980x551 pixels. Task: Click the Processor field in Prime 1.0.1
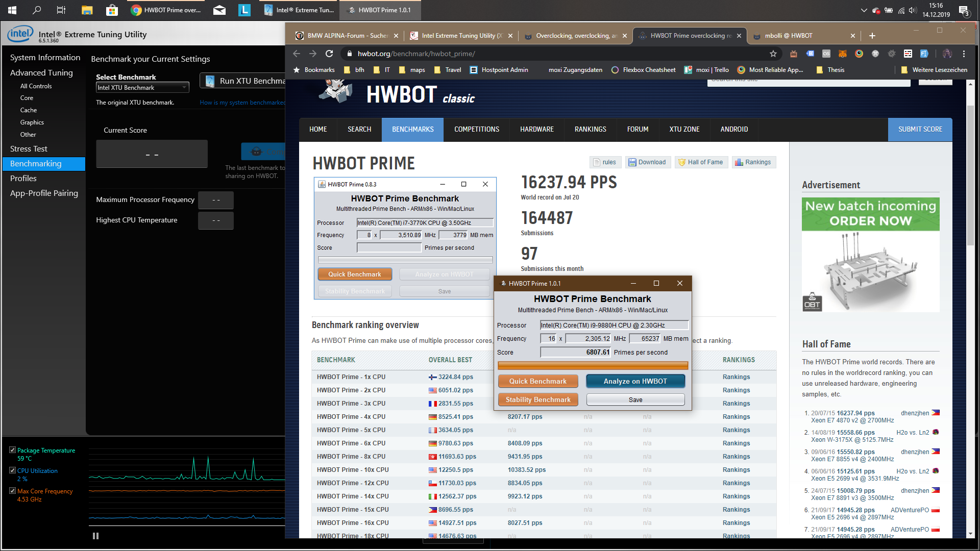point(614,325)
